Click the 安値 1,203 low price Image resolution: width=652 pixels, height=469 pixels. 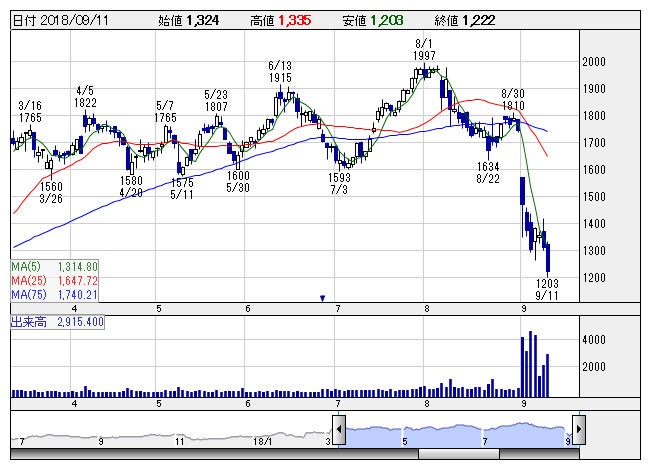[373, 20]
